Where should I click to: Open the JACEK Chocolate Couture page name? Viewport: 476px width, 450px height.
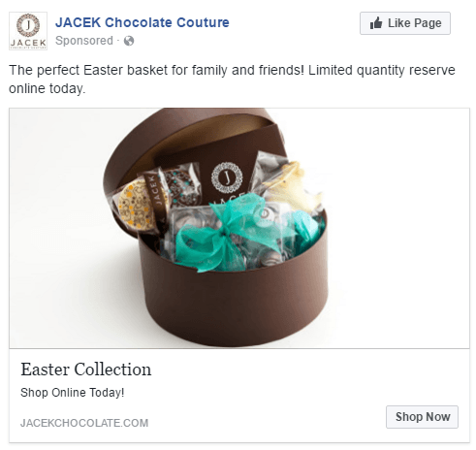tap(143, 22)
